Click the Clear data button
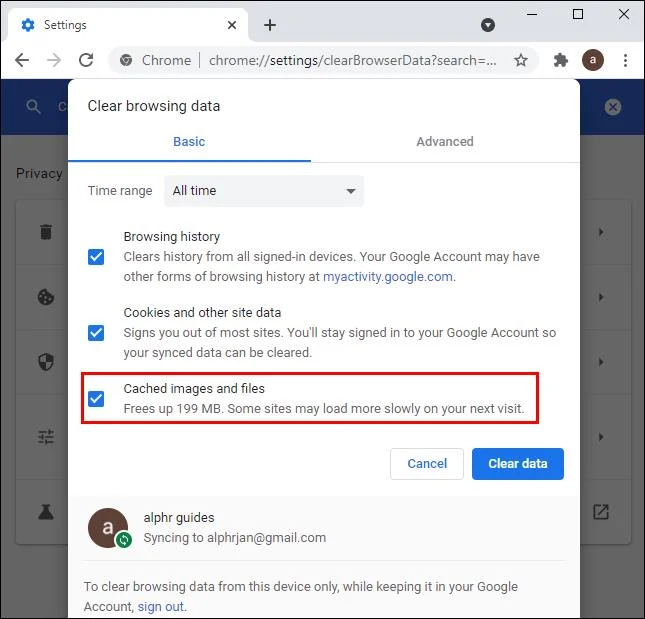Screen dimensions: 645x619 pos(517,464)
